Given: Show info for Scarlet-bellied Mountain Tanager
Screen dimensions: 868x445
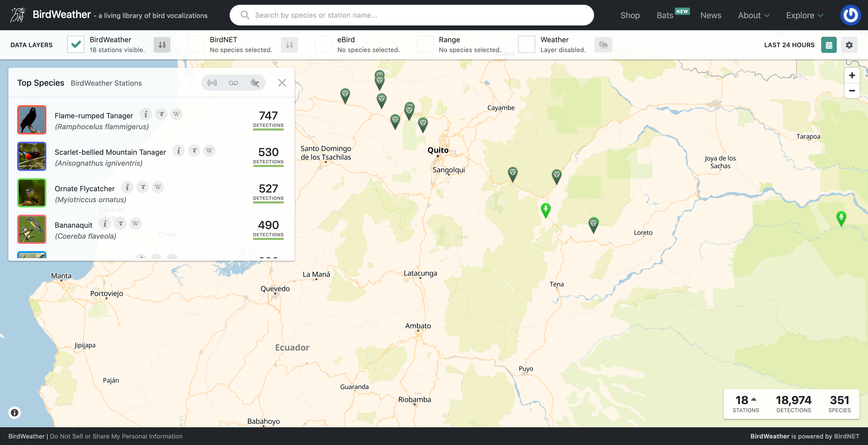Looking at the screenshot, I should coord(179,151).
